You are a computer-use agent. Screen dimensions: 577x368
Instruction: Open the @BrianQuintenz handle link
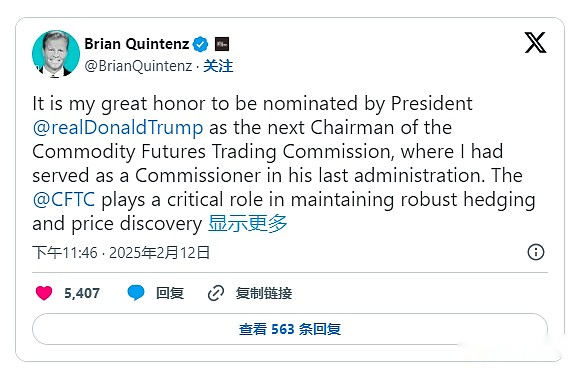coord(138,66)
